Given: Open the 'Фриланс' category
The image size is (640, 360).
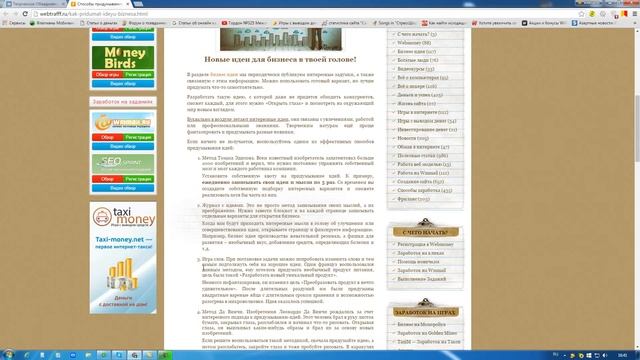Looking at the screenshot, I should 413,199.
